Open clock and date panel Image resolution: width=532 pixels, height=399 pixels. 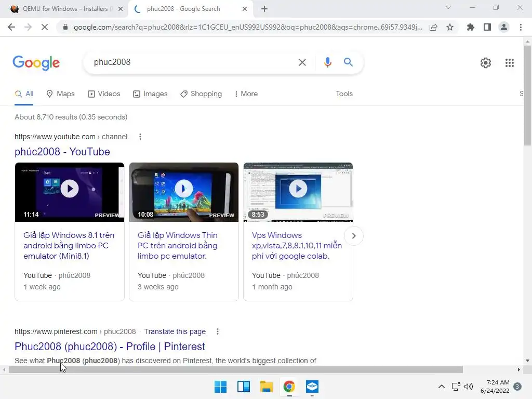495,387
